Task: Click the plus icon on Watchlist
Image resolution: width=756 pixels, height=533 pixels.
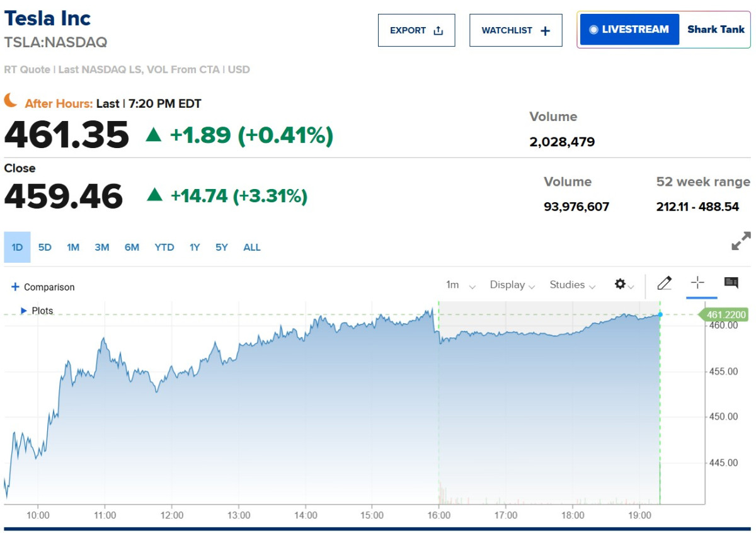Action: point(546,30)
